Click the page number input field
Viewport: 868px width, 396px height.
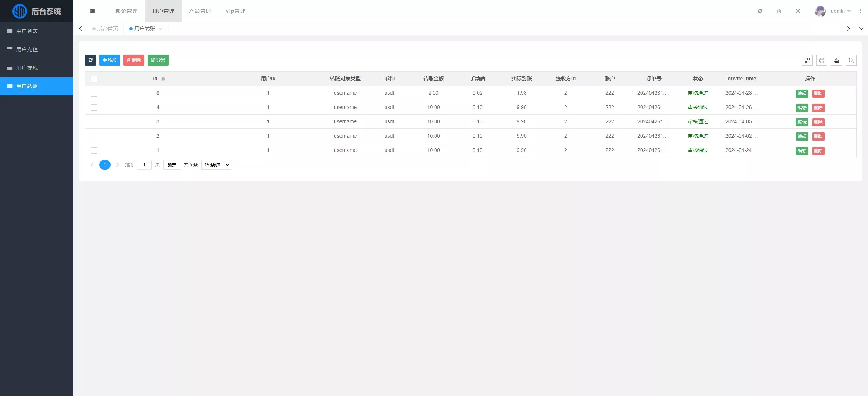coord(144,165)
